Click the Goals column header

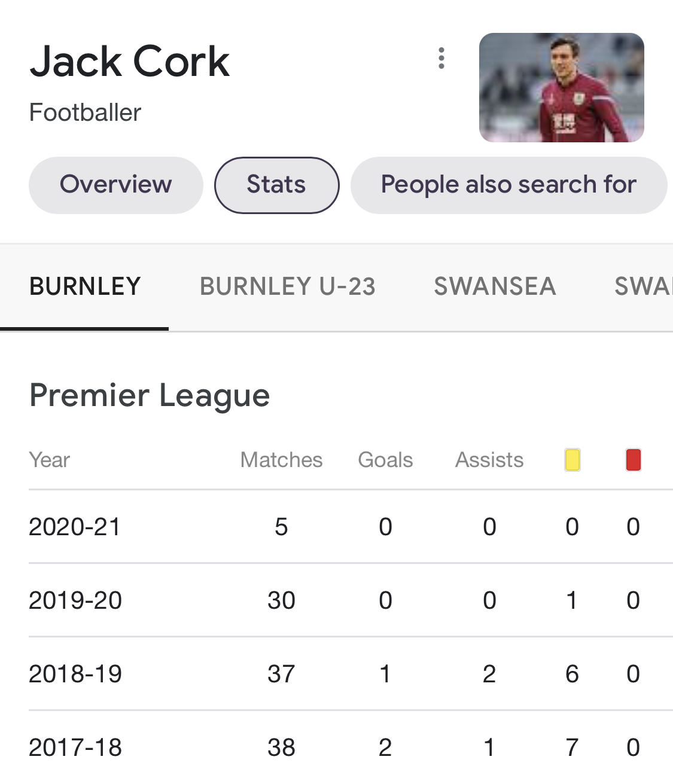pyautogui.click(x=385, y=460)
